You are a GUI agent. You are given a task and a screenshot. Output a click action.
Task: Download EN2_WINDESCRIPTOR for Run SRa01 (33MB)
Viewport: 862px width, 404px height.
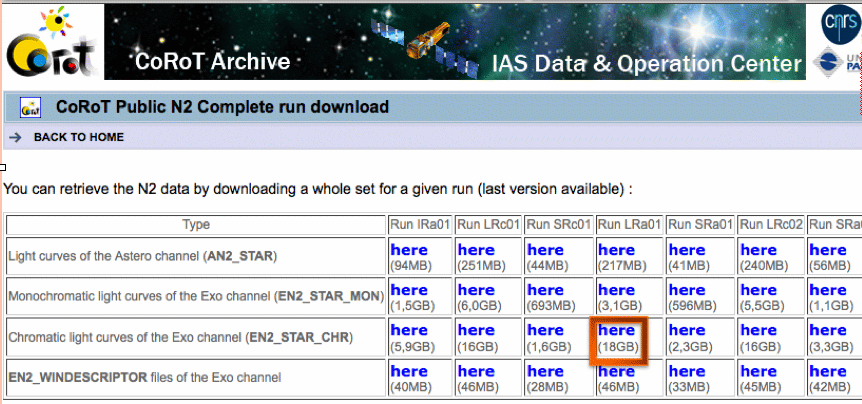(x=687, y=371)
